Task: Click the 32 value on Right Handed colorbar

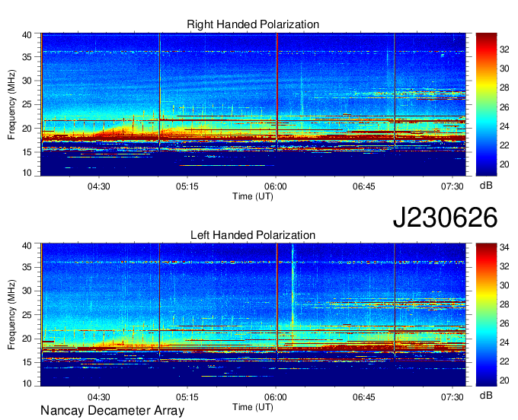Action: pos(504,49)
